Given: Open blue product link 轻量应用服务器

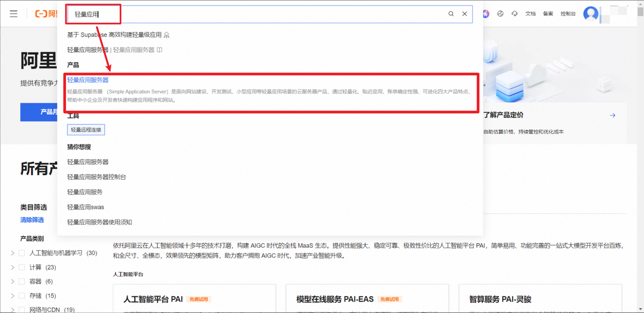Looking at the screenshot, I should pyautogui.click(x=88, y=80).
